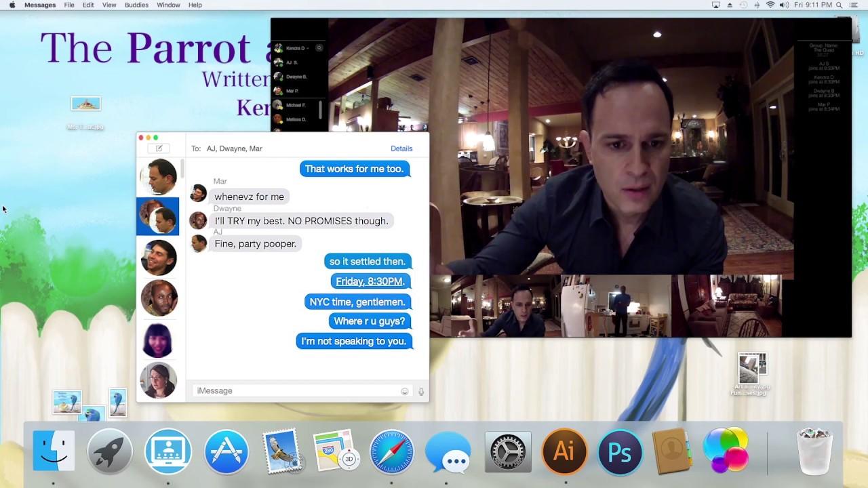Launch Photoshop from the dock

(x=620, y=451)
